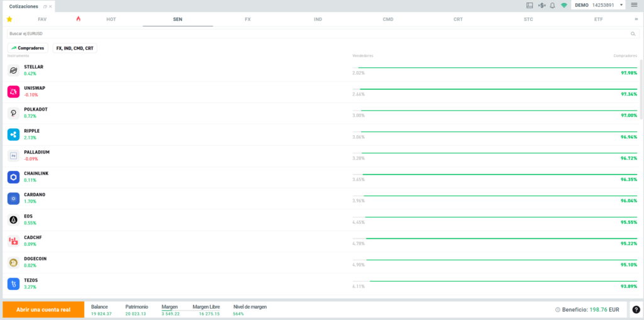644x320 pixels.
Task: Close the Cotizaciones tab
Action: (50, 6)
